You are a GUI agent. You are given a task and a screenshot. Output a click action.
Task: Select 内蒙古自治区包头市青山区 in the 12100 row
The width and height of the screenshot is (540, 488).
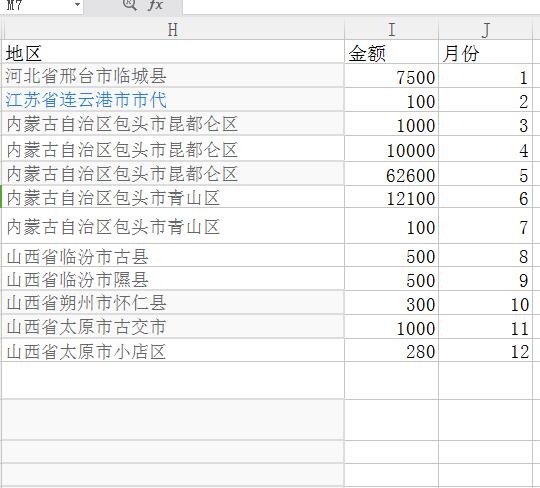tap(173, 197)
